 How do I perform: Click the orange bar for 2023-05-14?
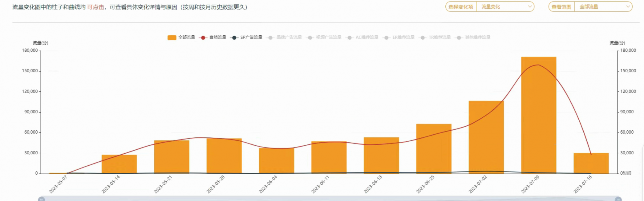point(119,164)
